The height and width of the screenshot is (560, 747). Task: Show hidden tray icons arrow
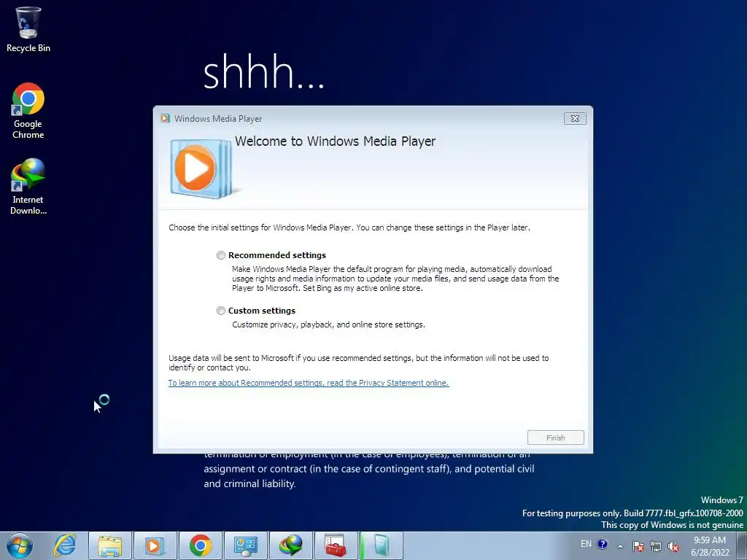(620, 546)
